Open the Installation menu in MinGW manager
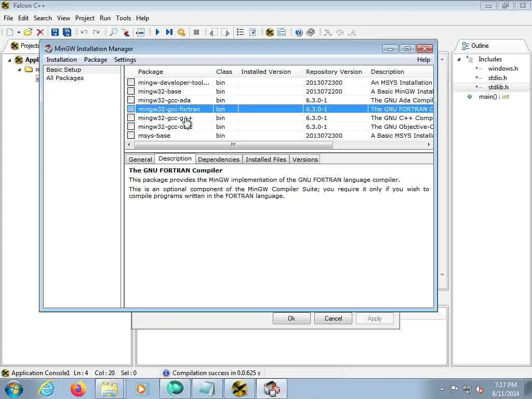 [x=61, y=60]
